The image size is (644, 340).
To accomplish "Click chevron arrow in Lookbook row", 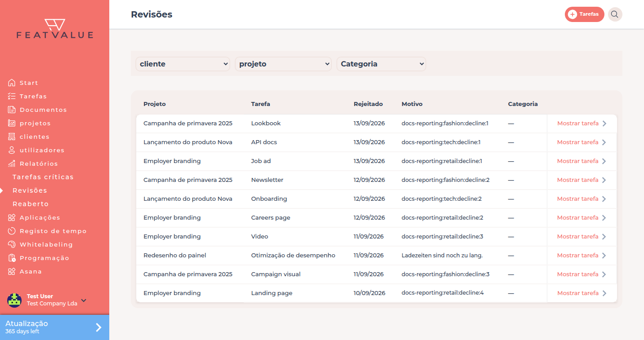I will click(604, 124).
